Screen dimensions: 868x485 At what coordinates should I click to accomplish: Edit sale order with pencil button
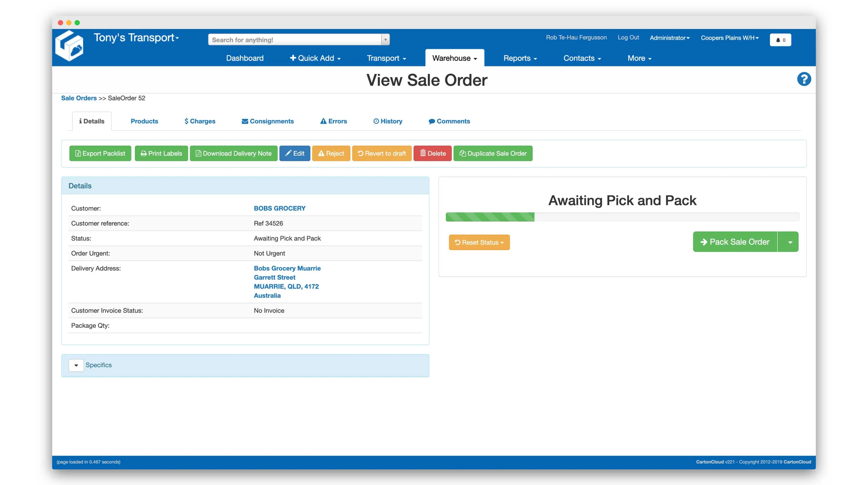(x=295, y=153)
